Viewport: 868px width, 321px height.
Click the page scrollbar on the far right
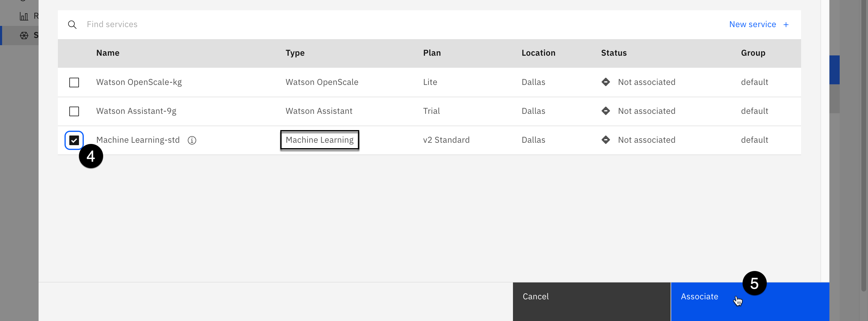863,145
